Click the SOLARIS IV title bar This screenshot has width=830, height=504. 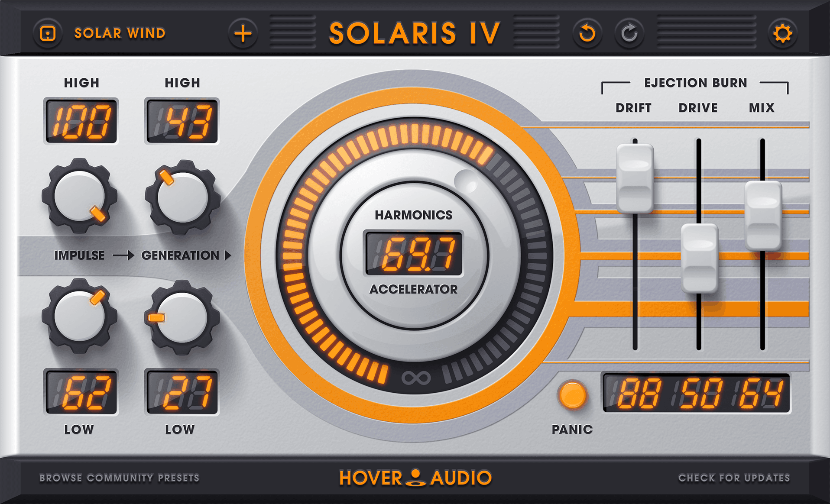tap(415, 33)
